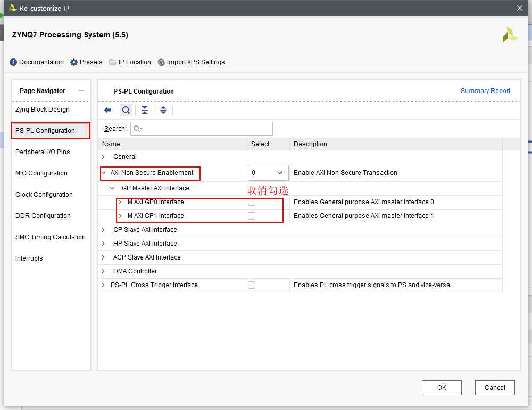Click the Cancel button
Image resolution: width=532 pixels, height=410 pixels.
click(x=495, y=388)
